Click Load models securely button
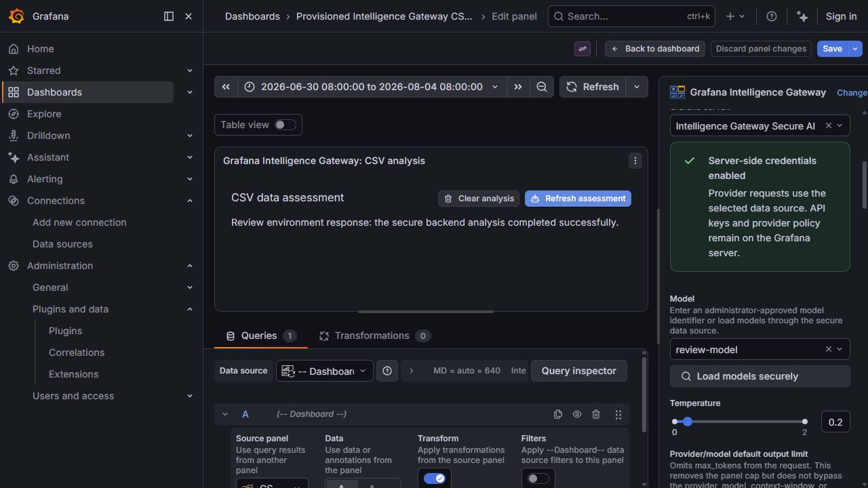This screenshot has height=488, width=868. tap(759, 376)
